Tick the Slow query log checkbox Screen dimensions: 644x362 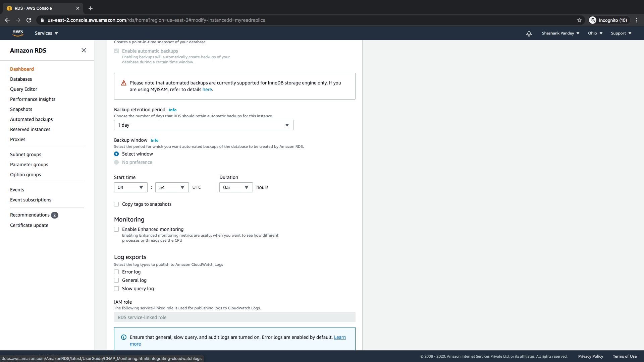click(x=116, y=289)
